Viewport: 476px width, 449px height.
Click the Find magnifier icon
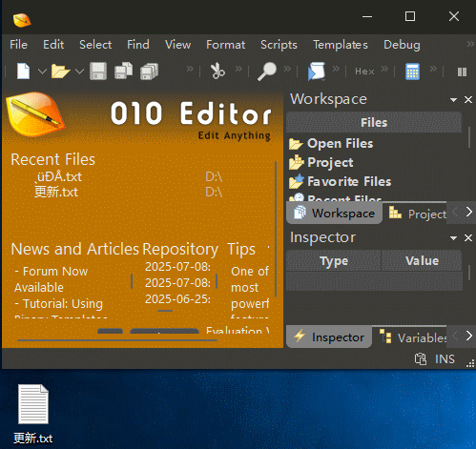[x=267, y=71]
